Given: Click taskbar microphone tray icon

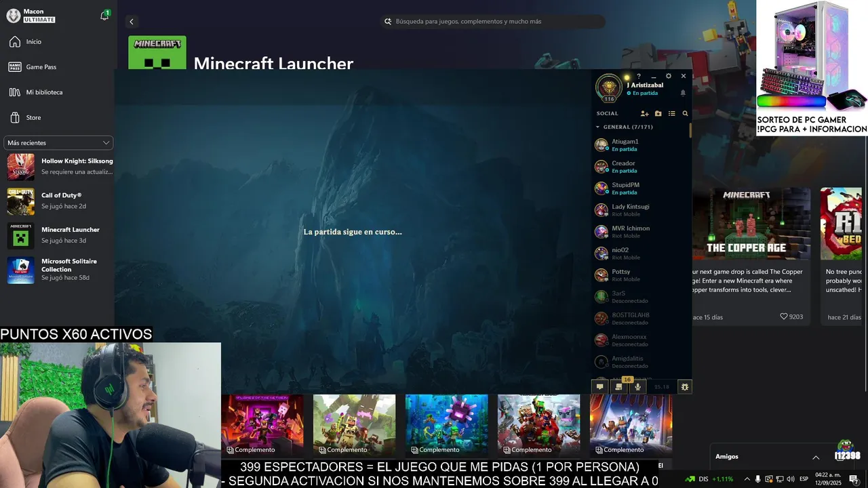Looking at the screenshot, I should click(x=758, y=479).
